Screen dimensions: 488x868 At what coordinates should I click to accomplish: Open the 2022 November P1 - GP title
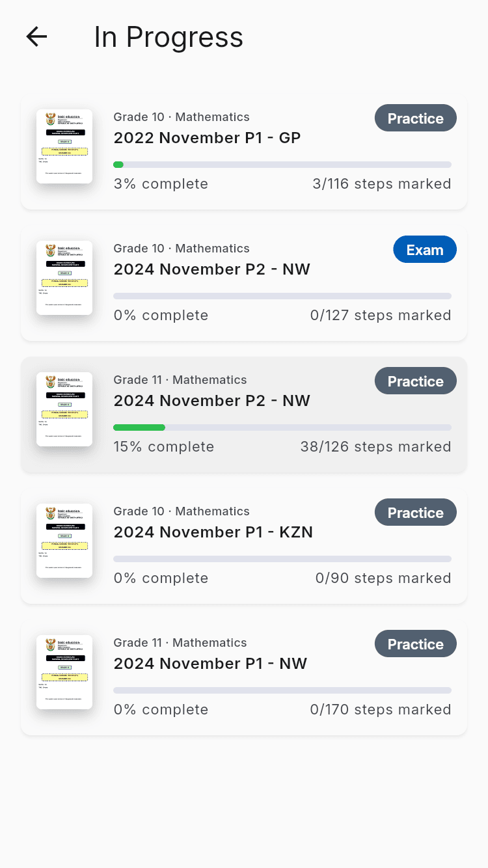point(207,138)
